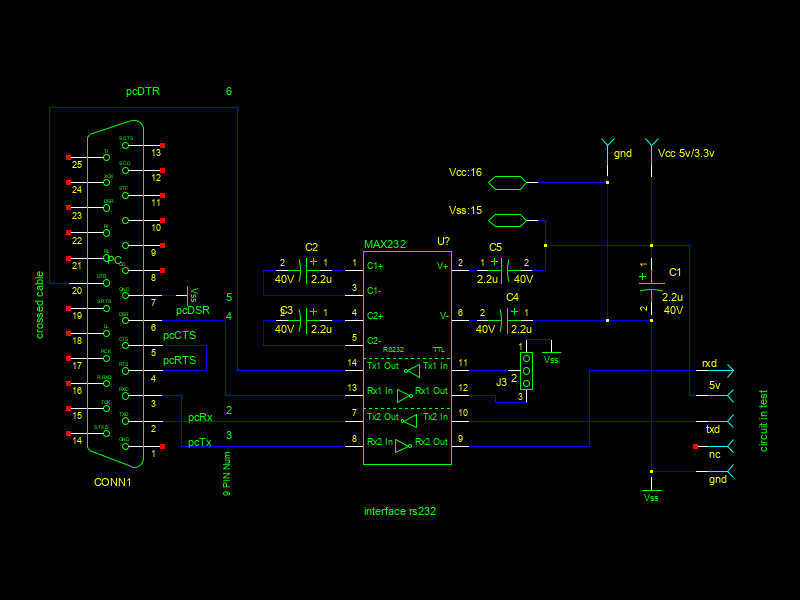
Task: Select the DB25 connector body outline
Action: pyautogui.click(x=115, y=294)
